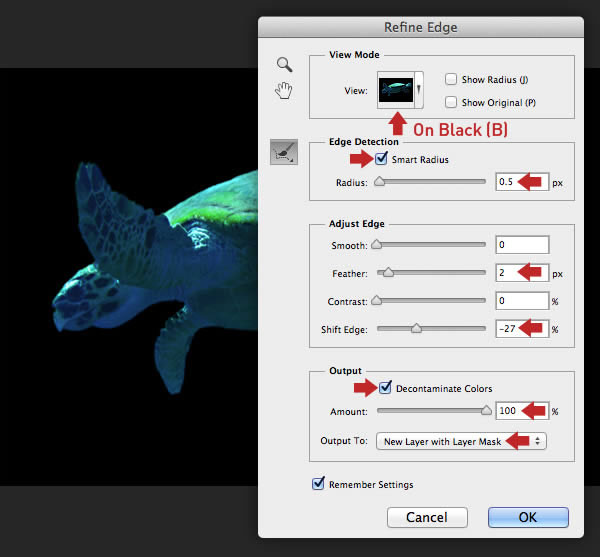Image resolution: width=600 pixels, height=557 pixels.
Task: Click the "View:" label
Action: point(356,91)
